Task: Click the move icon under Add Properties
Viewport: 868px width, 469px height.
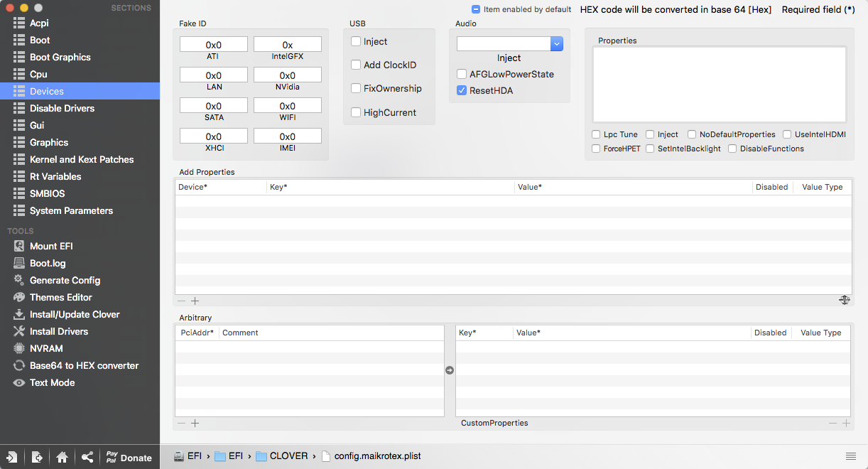Action: coord(845,301)
